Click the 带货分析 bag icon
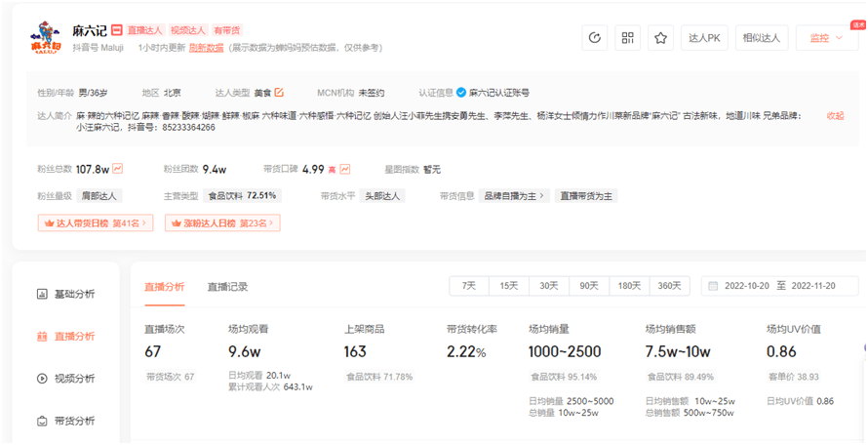 [42, 422]
